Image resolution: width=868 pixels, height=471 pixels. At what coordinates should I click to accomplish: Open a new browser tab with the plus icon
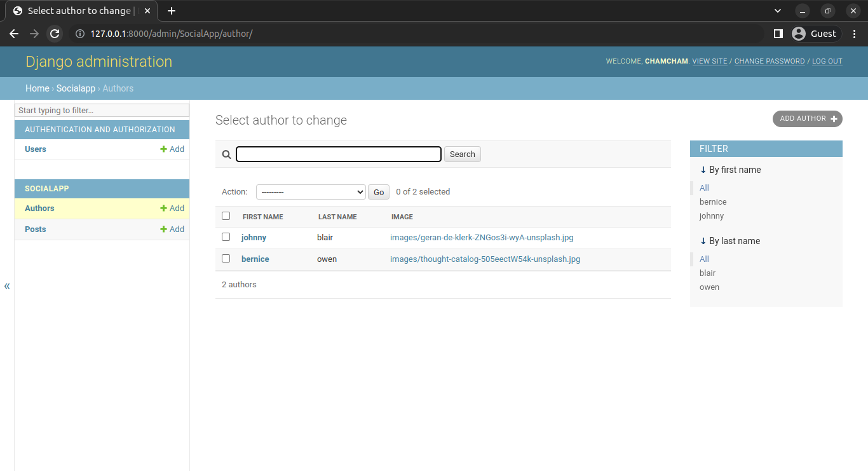172,11
